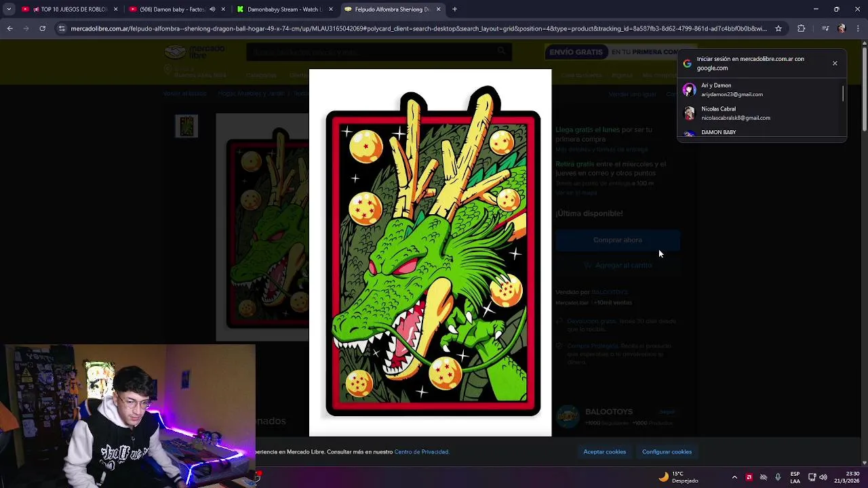Open a new tab with the plus button
This screenshot has height=488, width=868.
[454, 9]
